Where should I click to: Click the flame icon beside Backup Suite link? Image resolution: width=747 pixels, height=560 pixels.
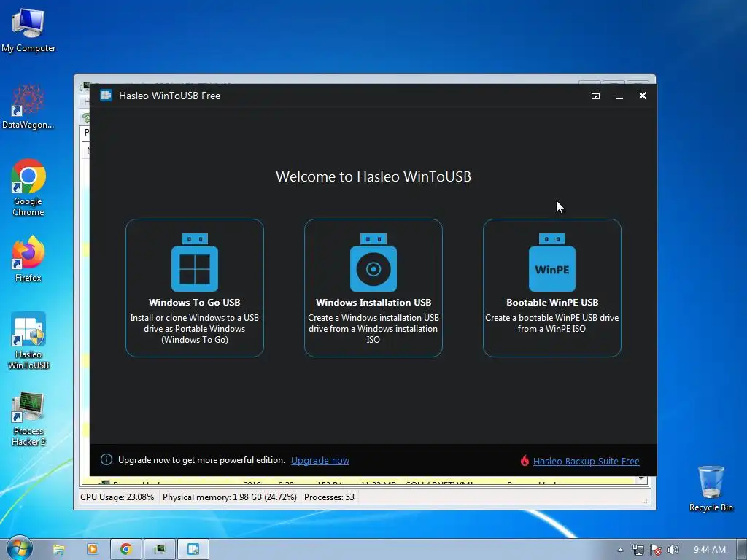pos(525,461)
